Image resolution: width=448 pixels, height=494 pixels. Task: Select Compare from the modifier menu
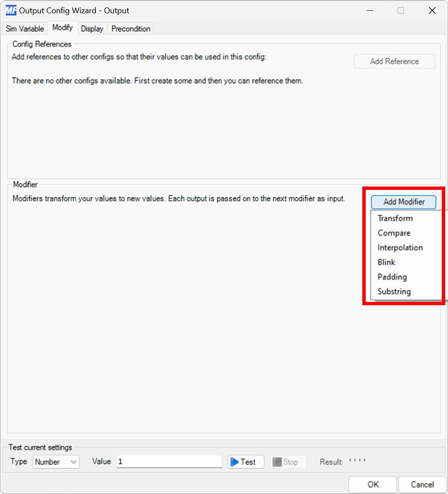[x=394, y=232]
